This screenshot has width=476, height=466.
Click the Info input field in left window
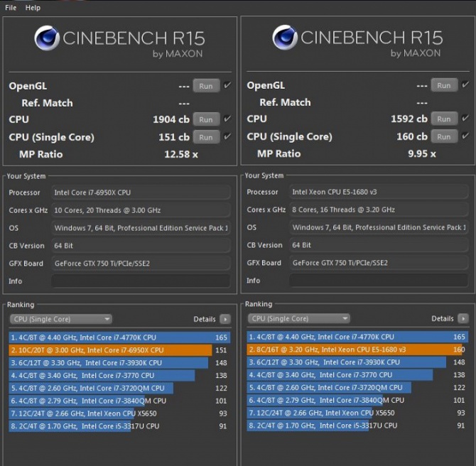tap(141, 281)
